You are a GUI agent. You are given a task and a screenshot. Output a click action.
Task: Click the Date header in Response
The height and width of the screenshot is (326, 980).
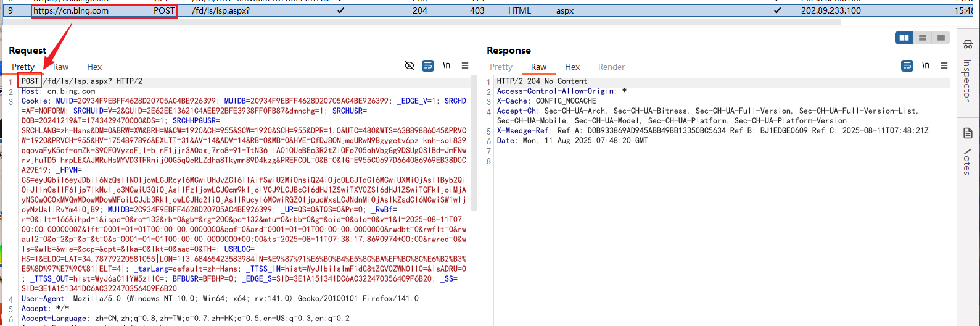pos(572,140)
